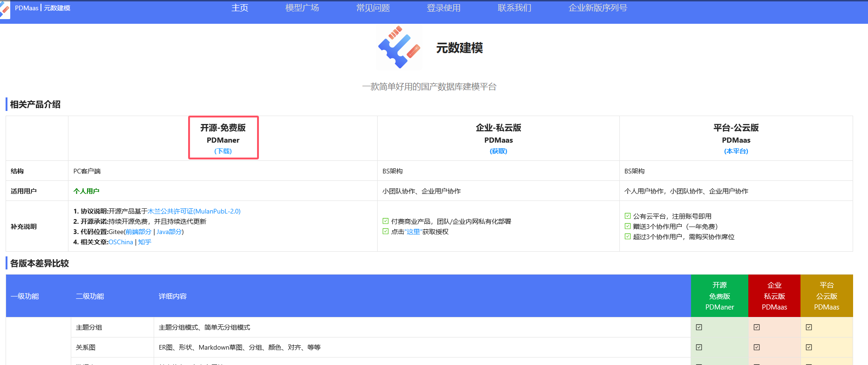Click the red 企业私云版 PDMaas column header

pyautogui.click(x=774, y=296)
